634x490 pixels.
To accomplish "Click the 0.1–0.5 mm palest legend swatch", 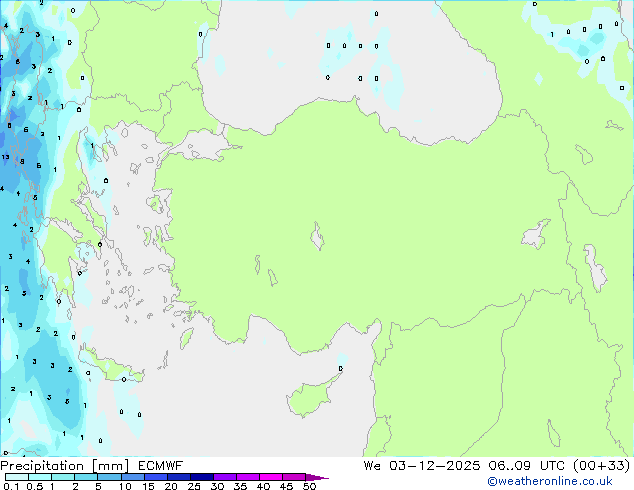I will pyautogui.click(x=17, y=477).
